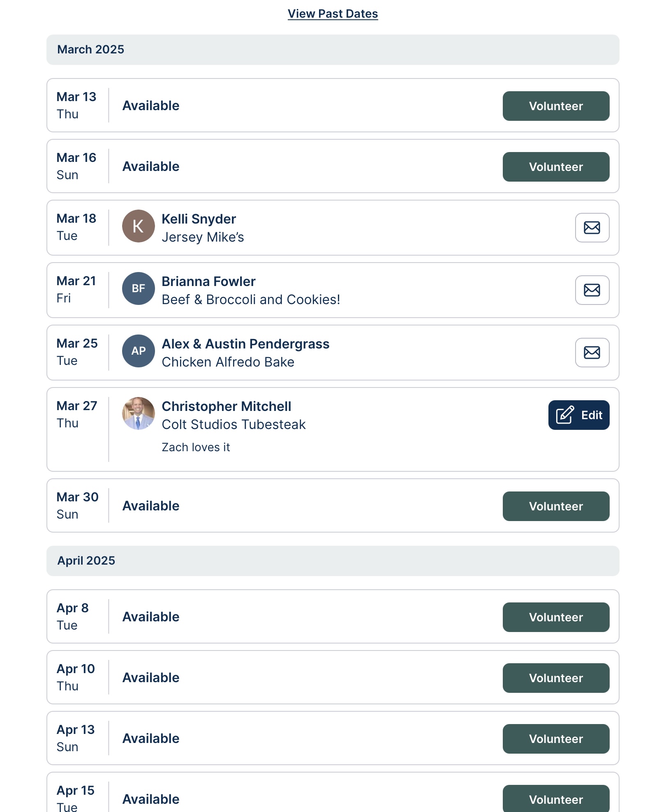Open Christopher Mitchell's profile photo
This screenshot has width=666, height=812.
139,413
